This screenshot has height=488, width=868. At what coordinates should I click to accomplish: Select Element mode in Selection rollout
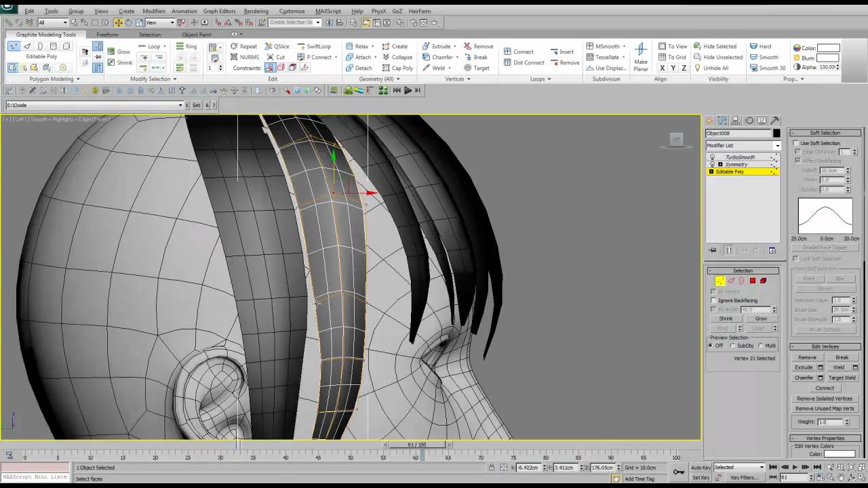(763, 281)
